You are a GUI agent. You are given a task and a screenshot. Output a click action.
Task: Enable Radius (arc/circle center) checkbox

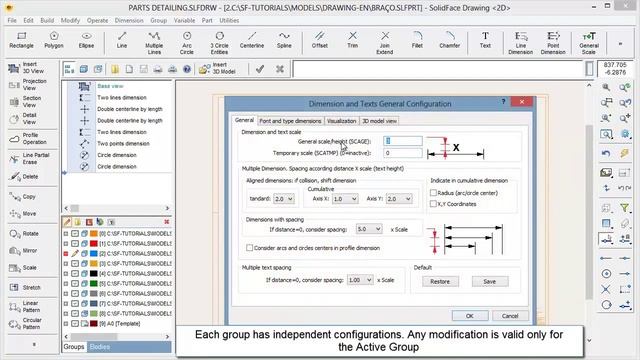coord(433,193)
